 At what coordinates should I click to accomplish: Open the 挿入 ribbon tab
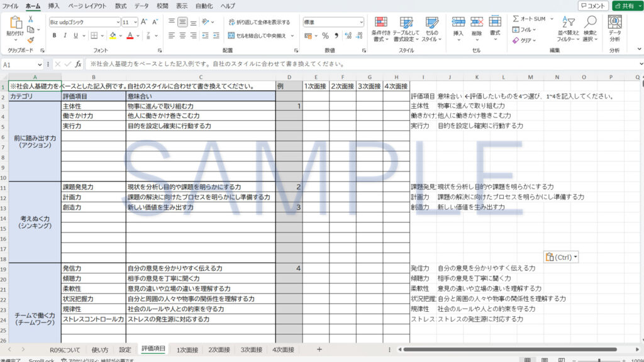[x=54, y=6]
